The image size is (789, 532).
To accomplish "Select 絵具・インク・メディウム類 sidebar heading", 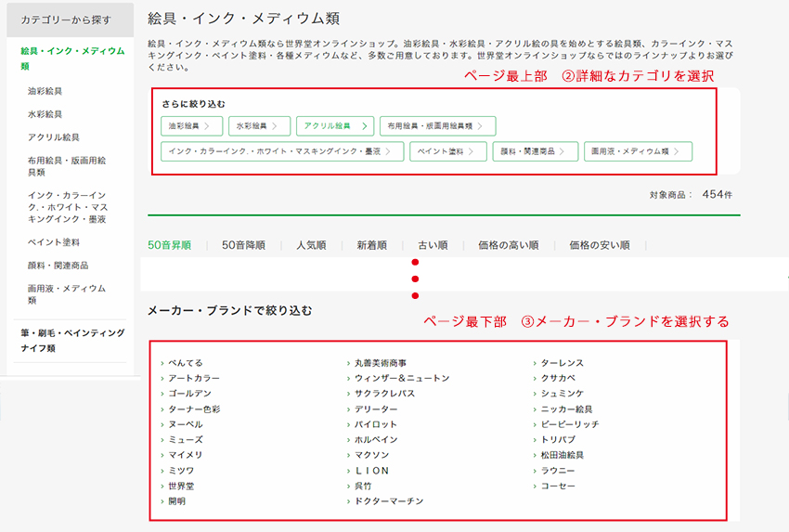I will [72, 58].
